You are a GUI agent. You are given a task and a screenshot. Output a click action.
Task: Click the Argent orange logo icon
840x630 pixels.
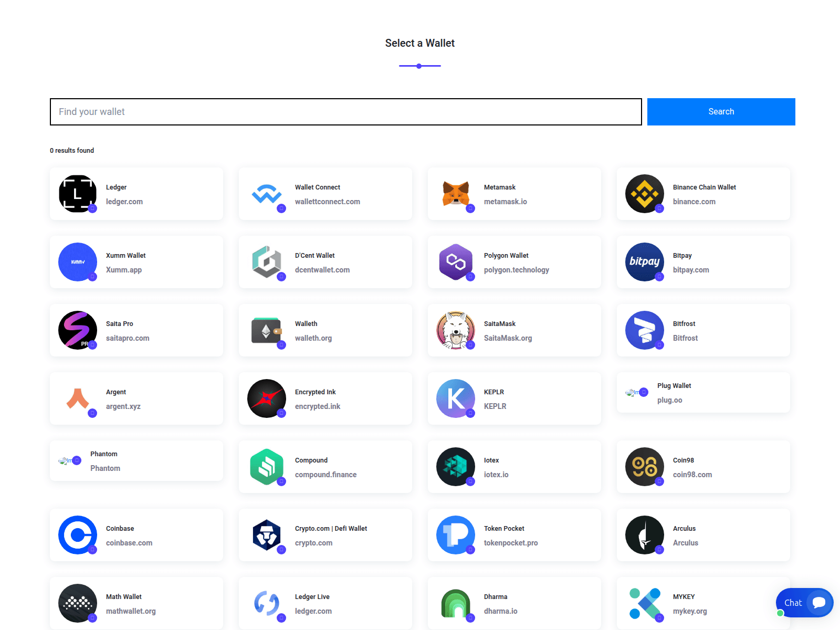pos(78,398)
